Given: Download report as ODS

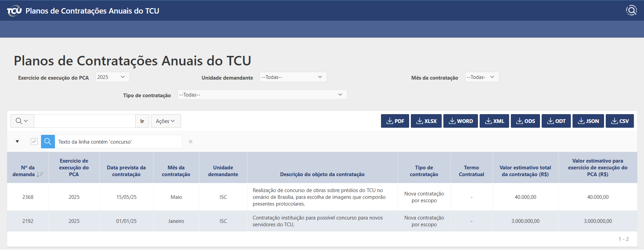Looking at the screenshot, I should pyautogui.click(x=525, y=121).
